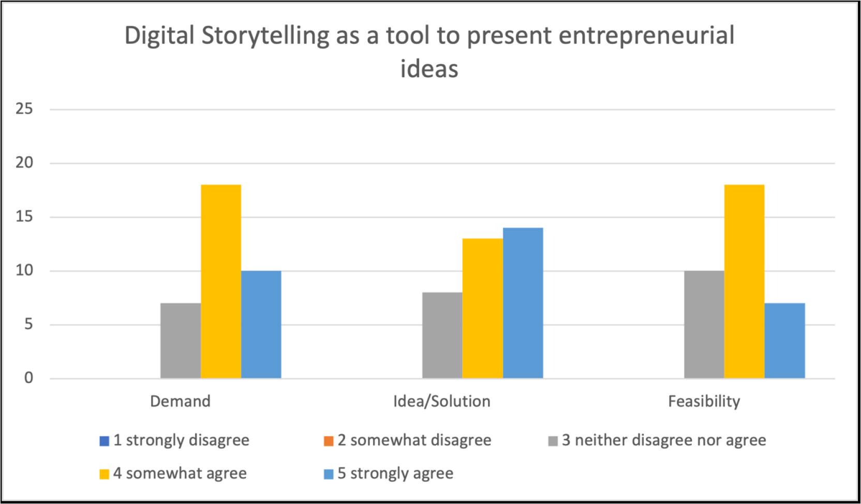Viewport: 861px width, 504px height.
Task: Click the 'Feasibility' category axis label
Action: point(704,402)
